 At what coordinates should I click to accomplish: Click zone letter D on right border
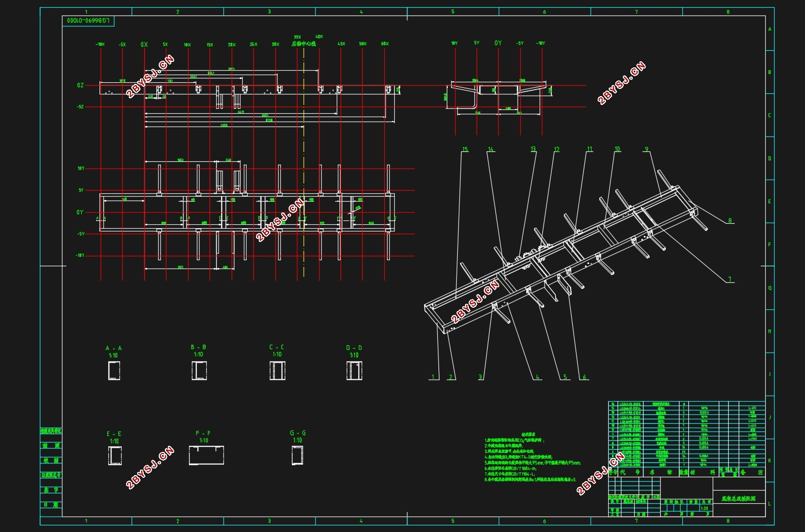pos(770,159)
